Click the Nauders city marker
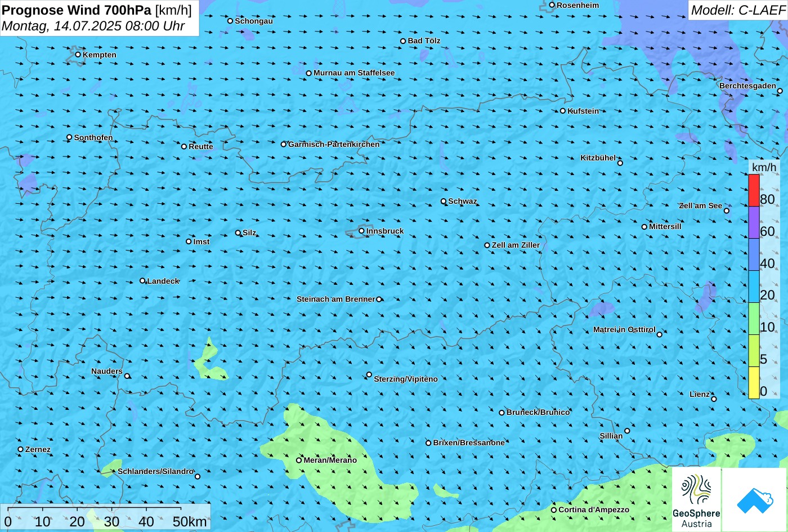 (127, 376)
